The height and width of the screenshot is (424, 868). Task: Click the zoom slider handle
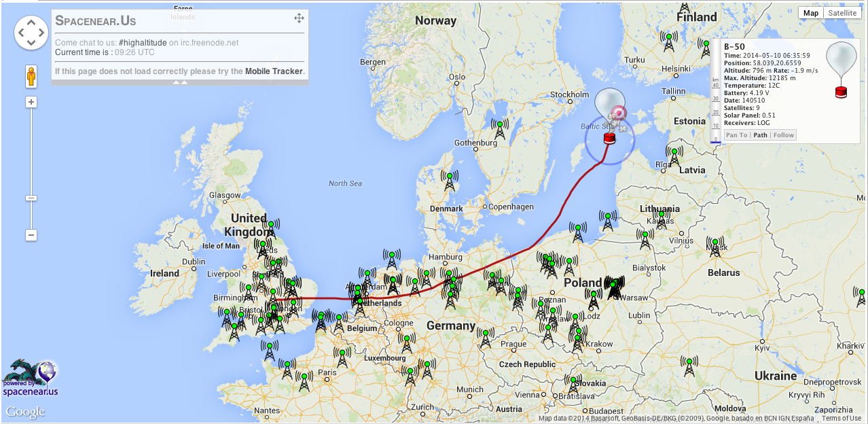click(31, 198)
